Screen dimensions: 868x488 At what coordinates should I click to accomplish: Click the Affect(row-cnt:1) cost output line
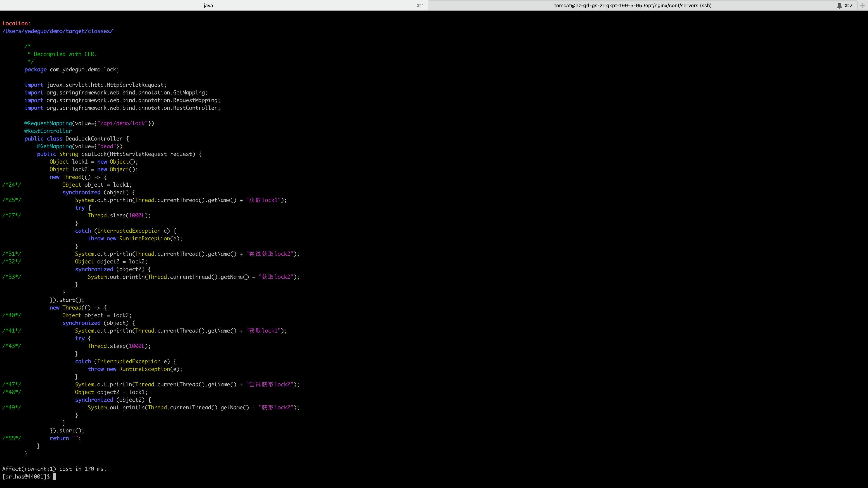click(x=54, y=469)
